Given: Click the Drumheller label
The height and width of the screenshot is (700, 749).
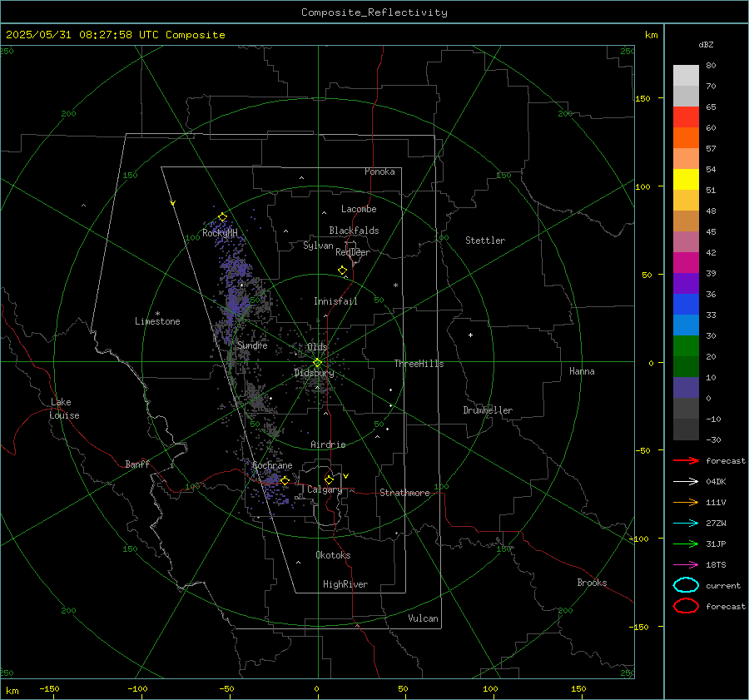Looking at the screenshot, I should 488,410.
